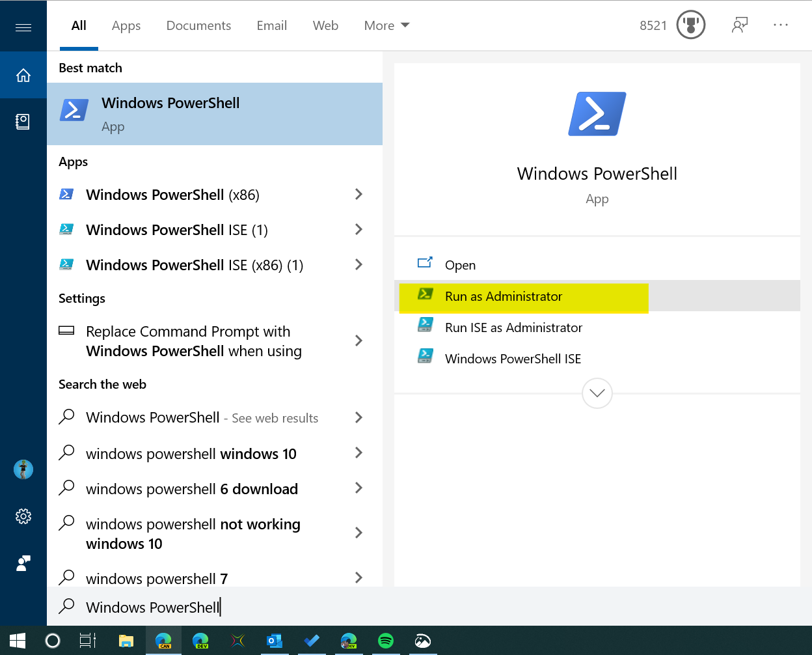Select the Home icon in the left sidebar

23,76
